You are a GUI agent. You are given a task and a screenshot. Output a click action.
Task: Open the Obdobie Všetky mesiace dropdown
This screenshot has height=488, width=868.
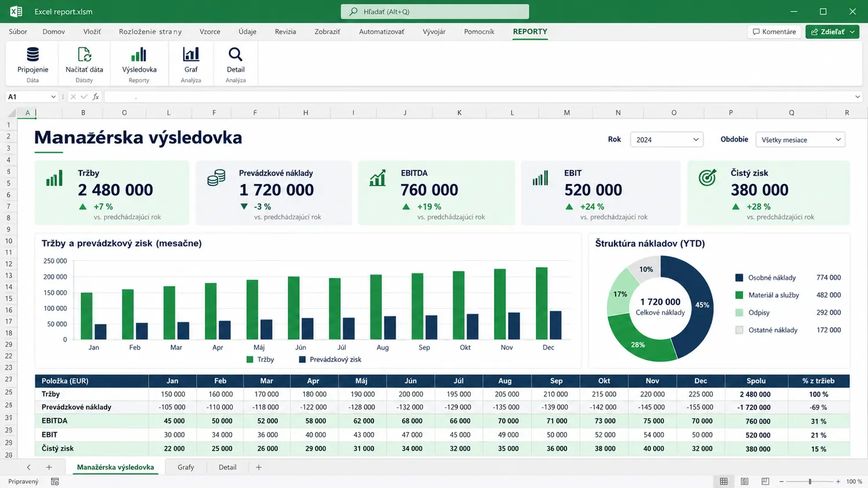800,139
